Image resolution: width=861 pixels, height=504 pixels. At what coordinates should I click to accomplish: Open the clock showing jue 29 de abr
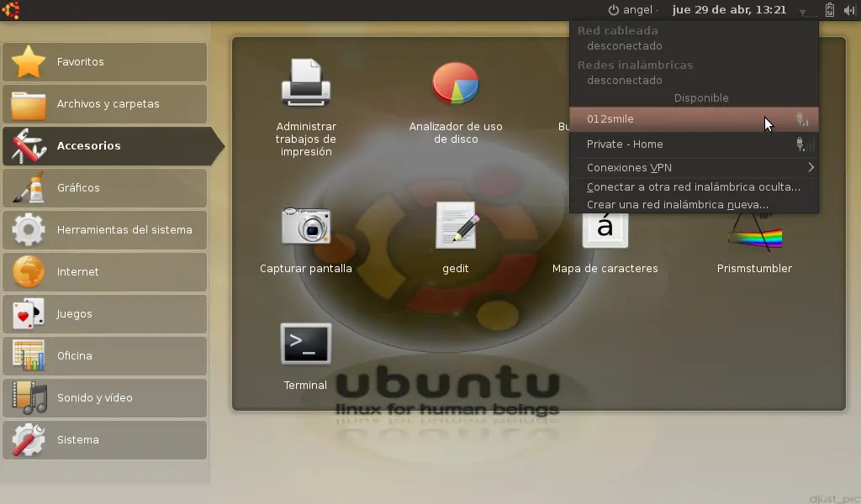pos(729,10)
